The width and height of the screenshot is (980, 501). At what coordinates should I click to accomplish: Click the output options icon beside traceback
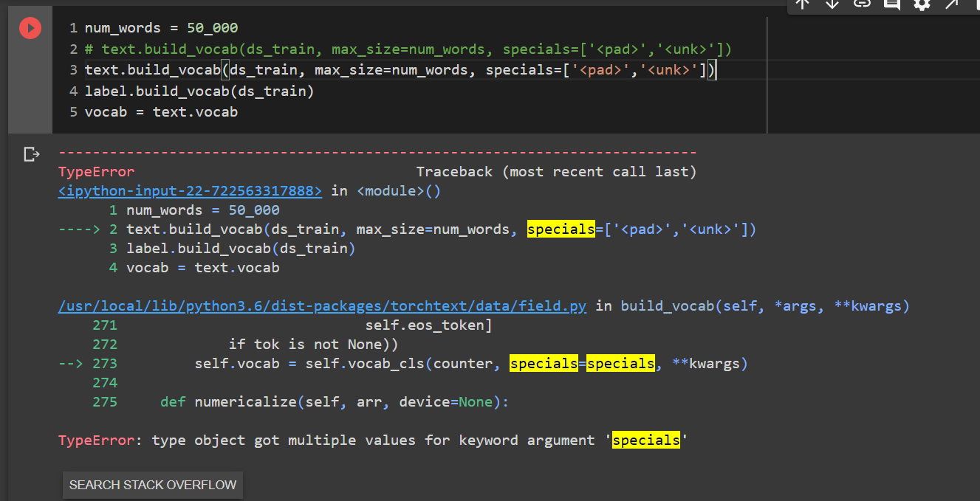(x=31, y=154)
